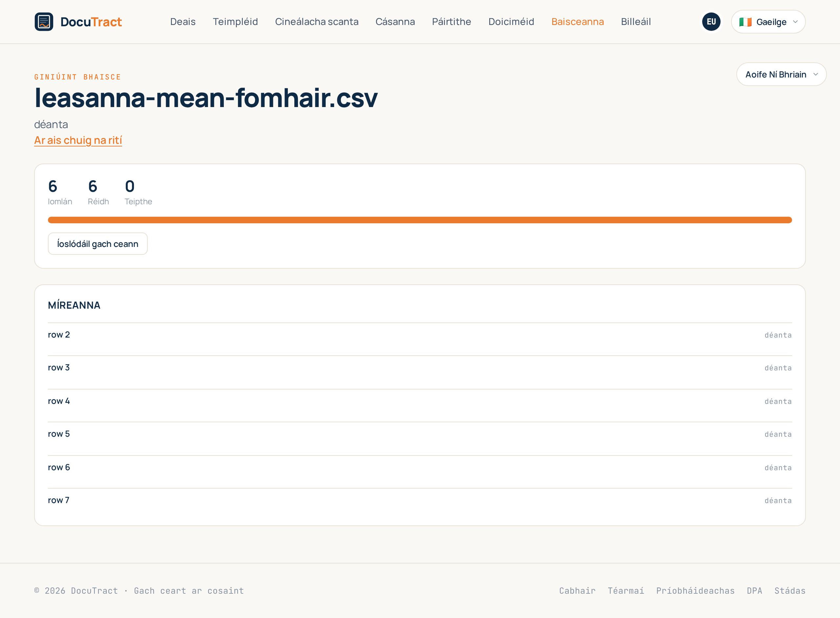Viewport: 840px width, 618px height.
Task: Click the Teipthe count stat
Action: 138,192
